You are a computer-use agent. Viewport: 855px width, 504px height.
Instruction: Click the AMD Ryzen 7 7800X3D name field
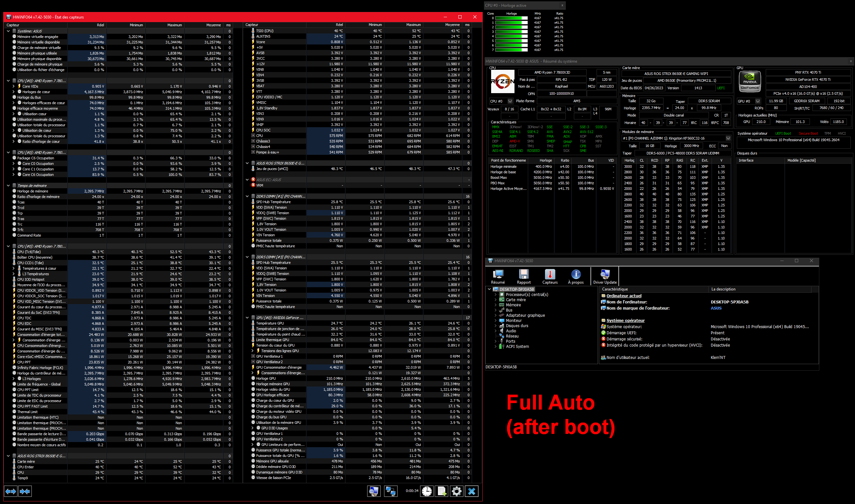552,72
